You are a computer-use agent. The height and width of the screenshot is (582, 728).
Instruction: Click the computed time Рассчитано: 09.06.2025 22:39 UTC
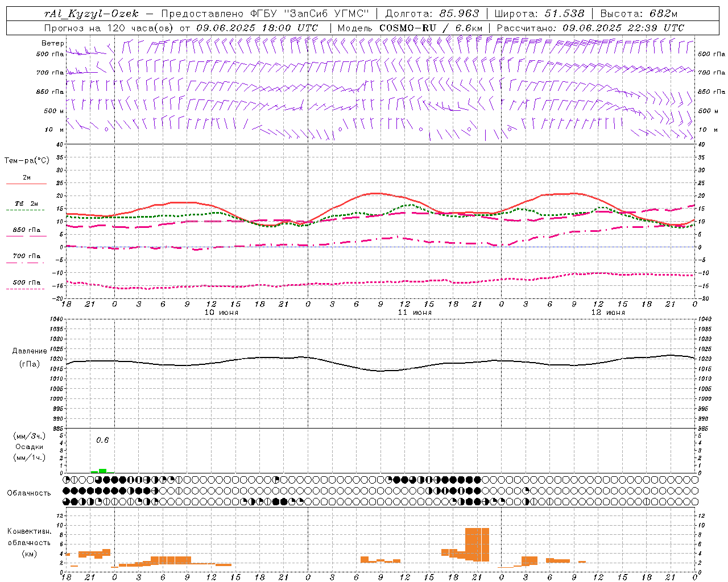[x=590, y=28]
